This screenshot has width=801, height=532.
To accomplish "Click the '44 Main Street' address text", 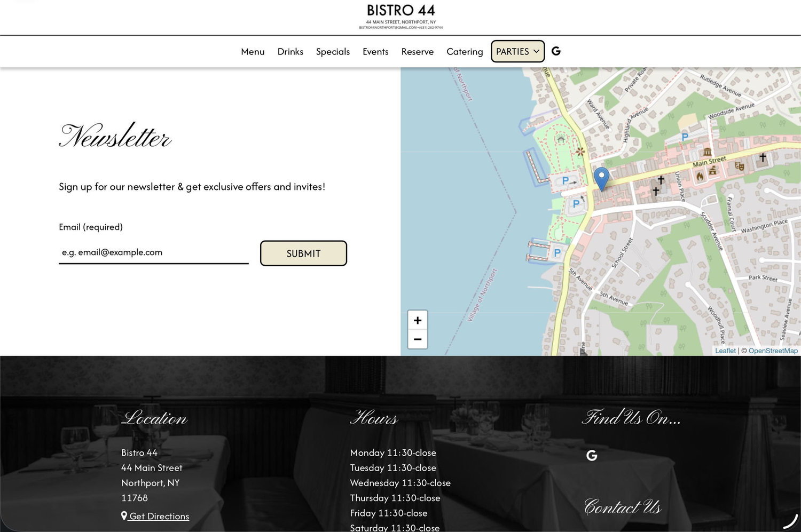I will 152,467.
